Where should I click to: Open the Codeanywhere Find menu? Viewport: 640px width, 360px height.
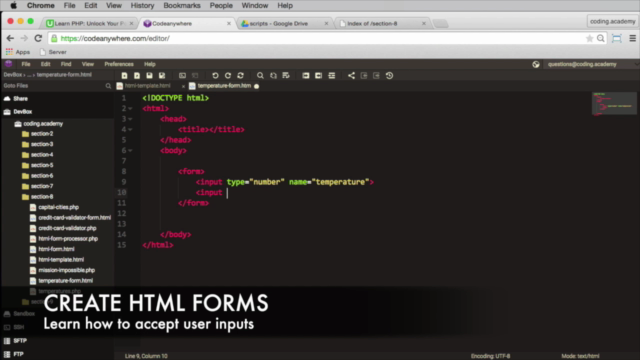66,64
